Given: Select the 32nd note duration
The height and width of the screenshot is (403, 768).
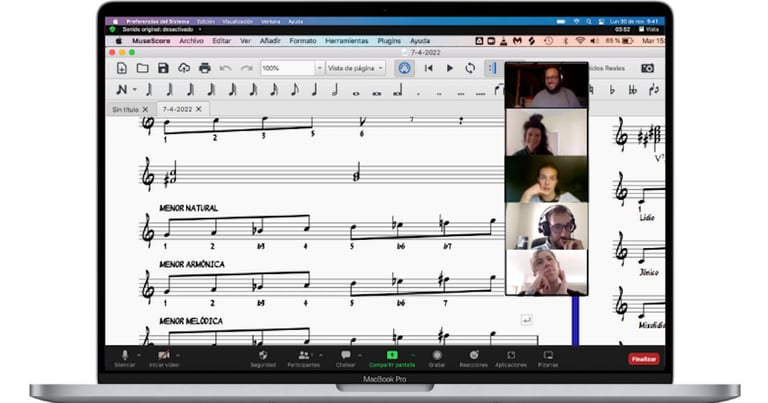Looking at the screenshot, I should coord(253,89).
